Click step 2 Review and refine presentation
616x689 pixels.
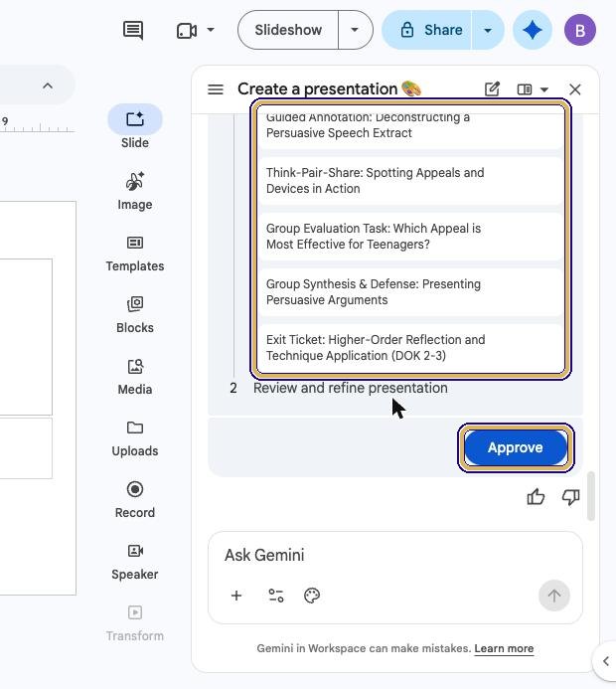(x=351, y=388)
